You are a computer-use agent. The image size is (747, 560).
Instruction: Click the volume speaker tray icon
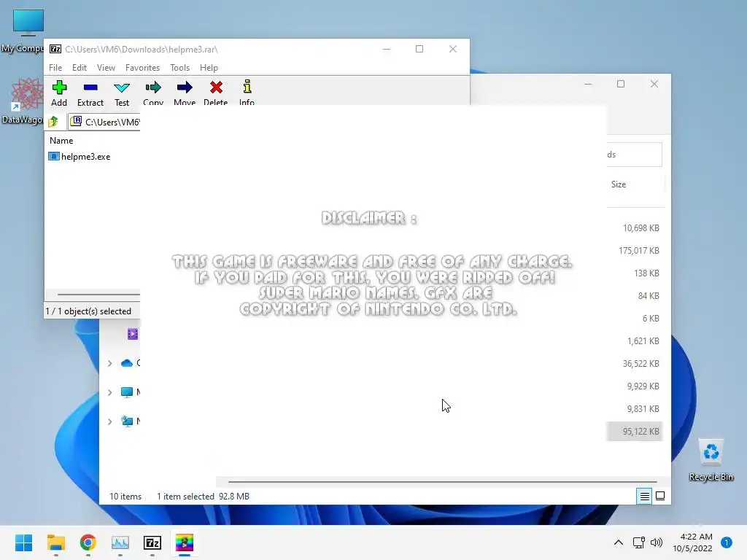(x=657, y=542)
